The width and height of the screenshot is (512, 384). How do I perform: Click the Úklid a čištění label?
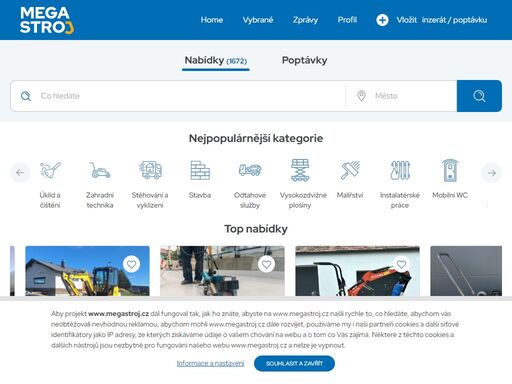pos(50,200)
